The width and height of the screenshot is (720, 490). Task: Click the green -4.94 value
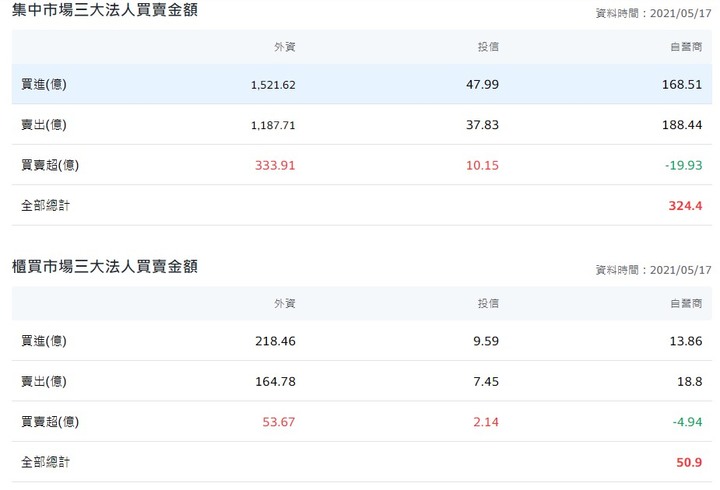[687, 422]
